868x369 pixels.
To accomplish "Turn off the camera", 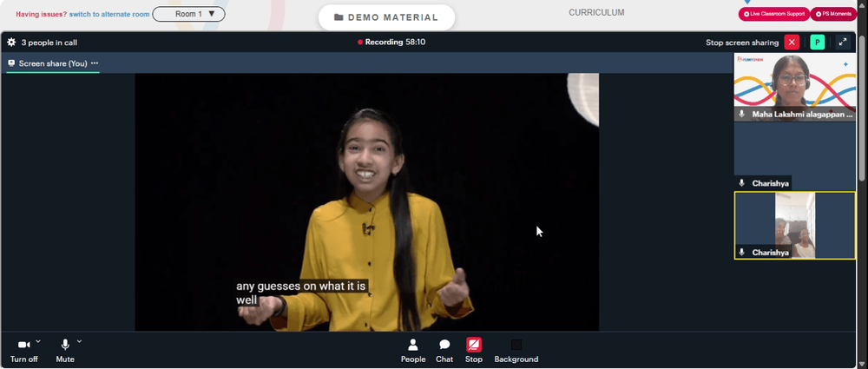I will [23, 351].
